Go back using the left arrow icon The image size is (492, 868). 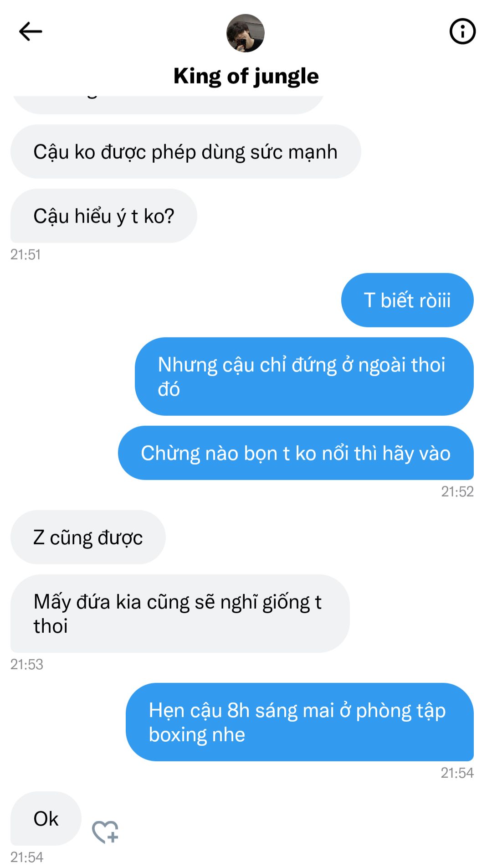point(31,31)
